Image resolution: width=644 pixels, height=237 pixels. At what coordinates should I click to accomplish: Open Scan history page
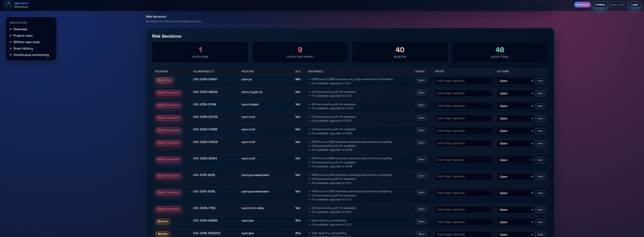[23, 49]
